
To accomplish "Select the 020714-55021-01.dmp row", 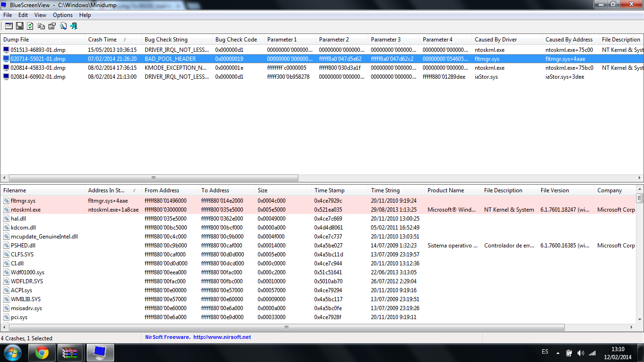I will point(322,59).
